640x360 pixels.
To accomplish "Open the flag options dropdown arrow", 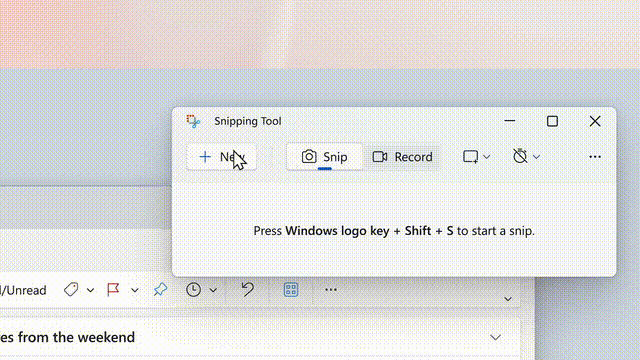I will (135, 290).
